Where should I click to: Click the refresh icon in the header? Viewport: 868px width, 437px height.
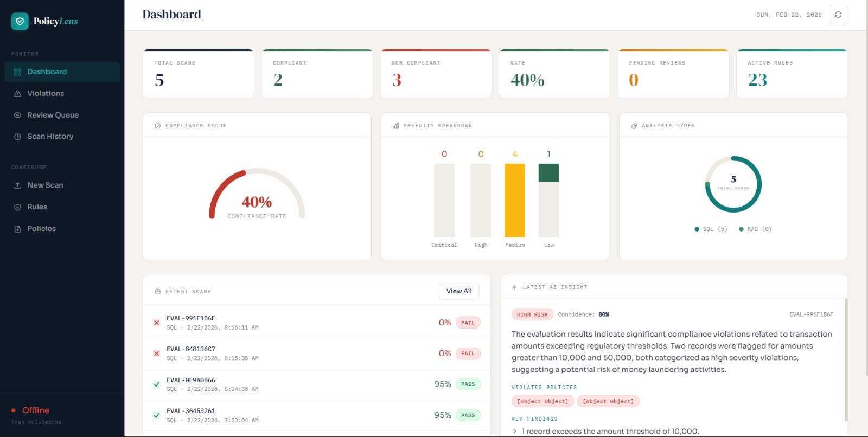click(x=838, y=15)
